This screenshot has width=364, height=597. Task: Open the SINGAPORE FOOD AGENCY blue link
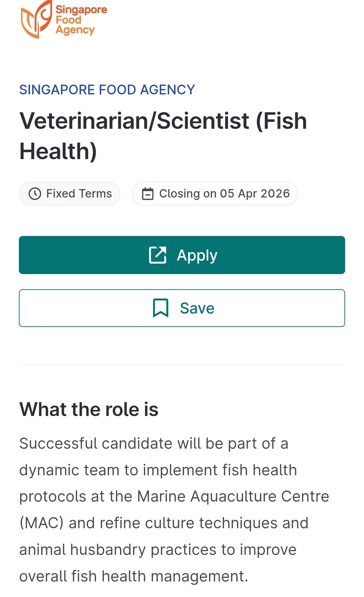coord(107,90)
